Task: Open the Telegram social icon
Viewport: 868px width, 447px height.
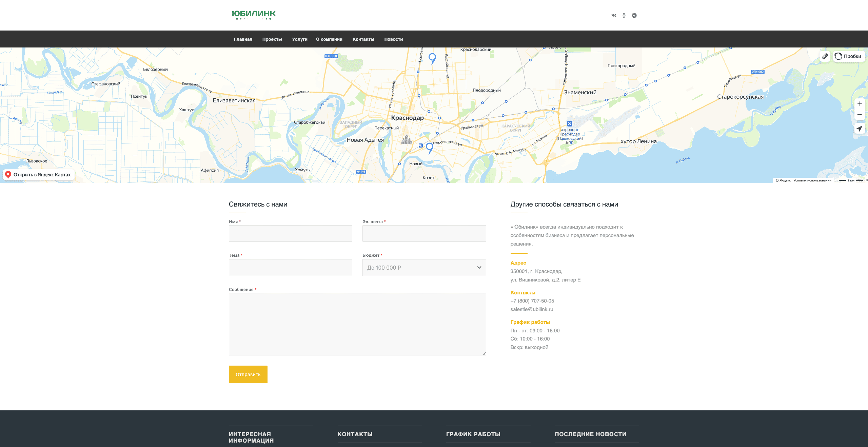Action: 634,16
